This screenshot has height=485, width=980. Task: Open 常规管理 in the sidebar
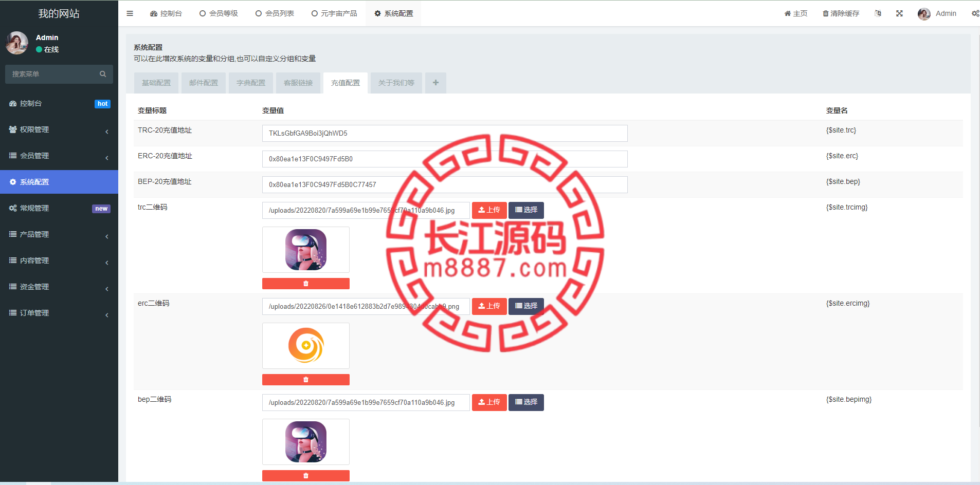[x=59, y=208]
